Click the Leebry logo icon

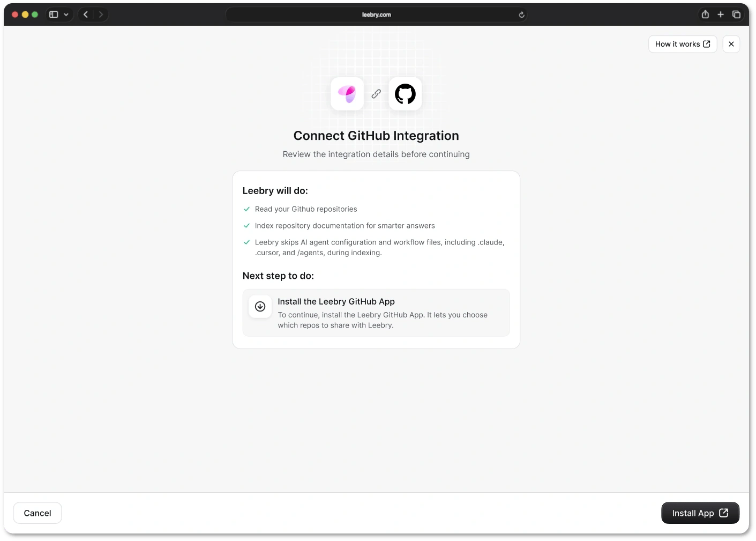(347, 94)
